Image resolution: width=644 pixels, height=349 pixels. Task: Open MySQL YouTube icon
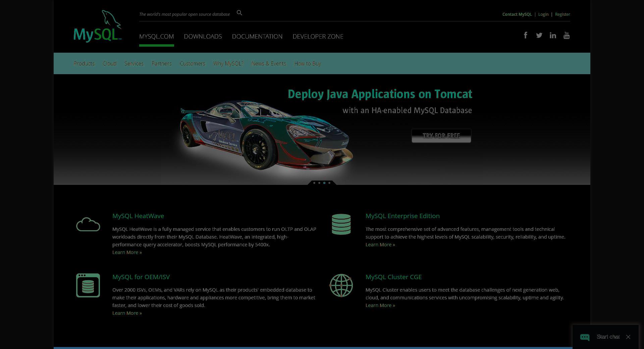tap(567, 35)
